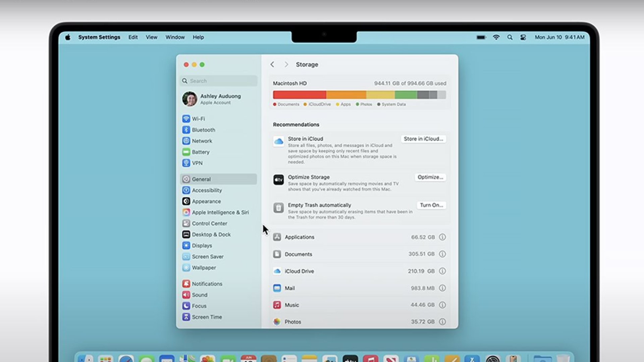The image size is (644, 362).
Task: Go forward using the right chevron
Action: (286, 64)
